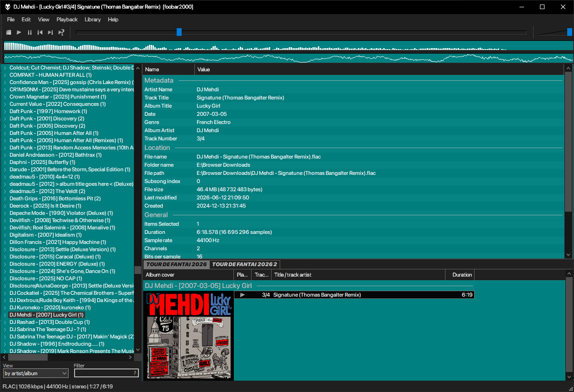The image size is (574, 392).
Task: Click the play arrow icon beside Signatune track
Action: pyautogui.click(x=242, y=295)
